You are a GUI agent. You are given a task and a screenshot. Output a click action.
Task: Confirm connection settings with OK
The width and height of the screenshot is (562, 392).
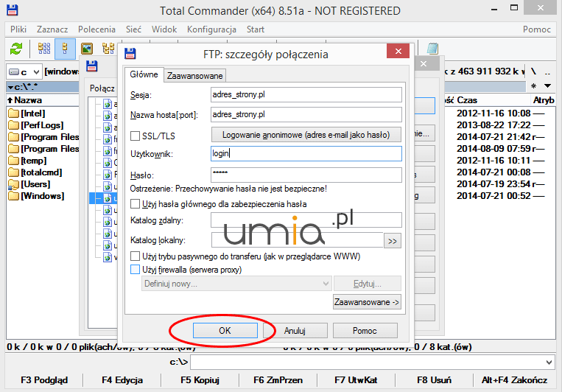click(x=225, y=330)
